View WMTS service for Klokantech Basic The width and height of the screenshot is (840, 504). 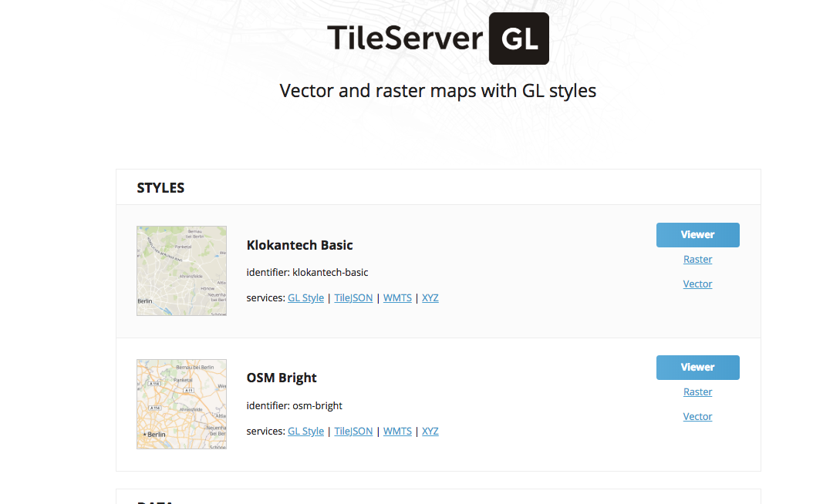(397, 297)
